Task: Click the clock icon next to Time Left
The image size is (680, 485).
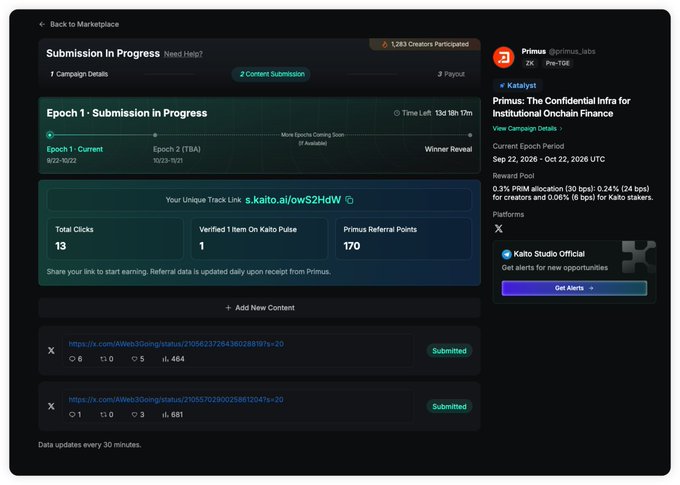Action: click(x=396, y=113)
